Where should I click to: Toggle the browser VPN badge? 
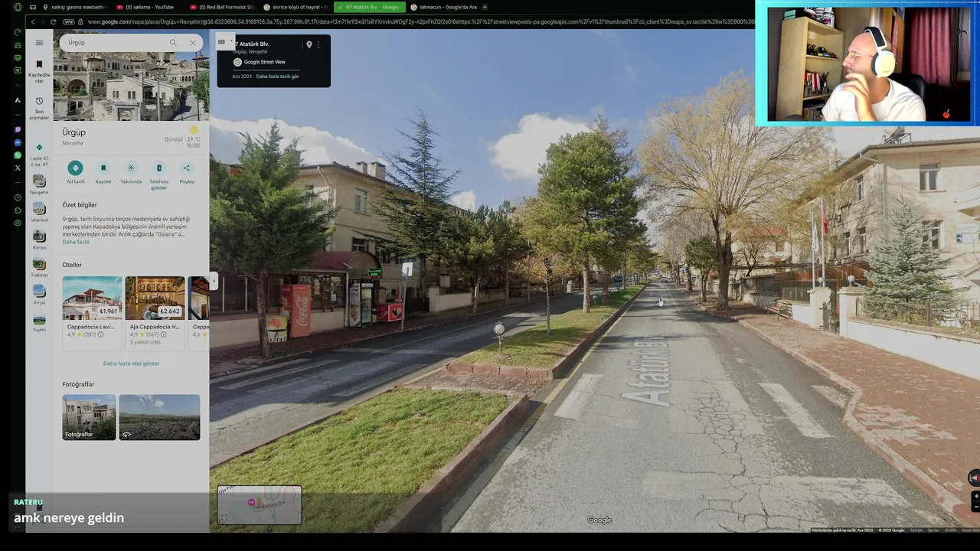pos(69,21)
